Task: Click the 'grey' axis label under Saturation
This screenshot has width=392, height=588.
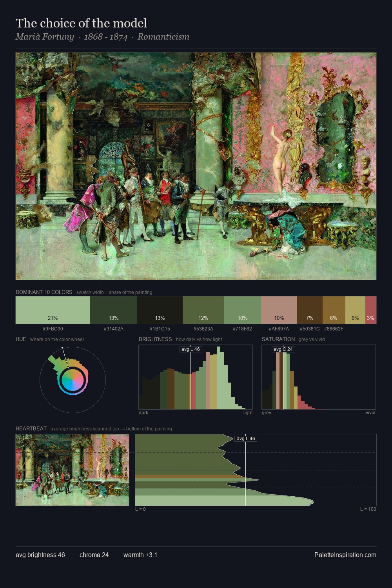Action: pos(267,413)
